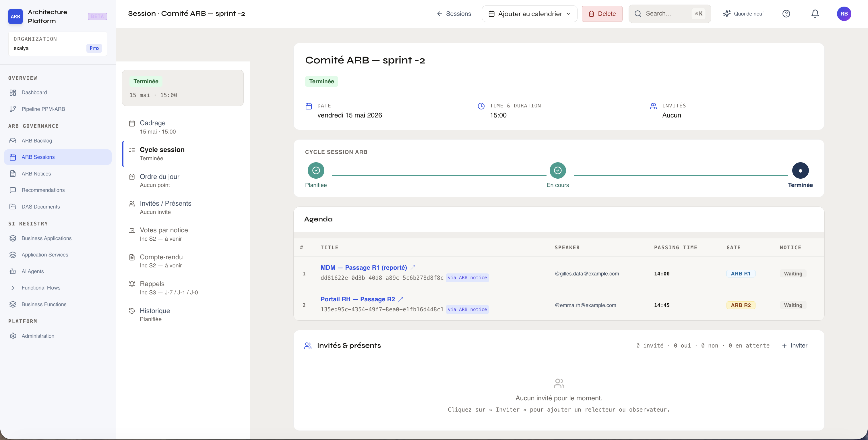Screen dimensions: 868x440
Task: Click the BETA badge
Action: pyautogui.click(x=97, y=17)
